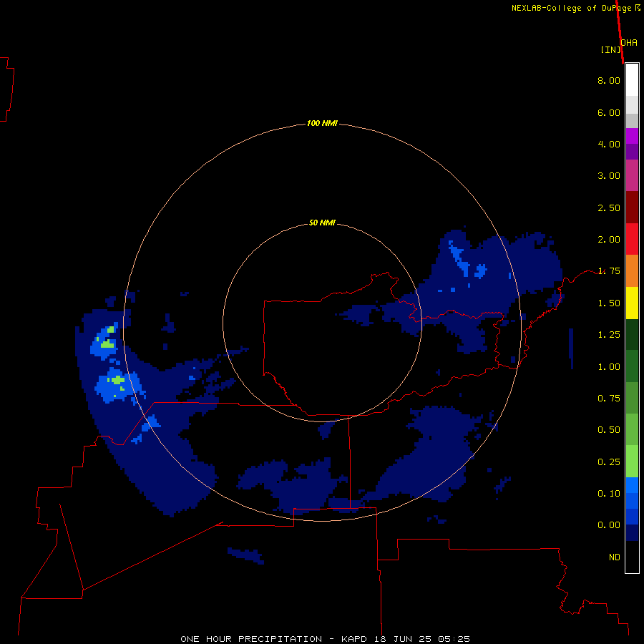Pick the bright red swatch in the color scale
The width and height of the screenshot is (644, 644).
632,239
